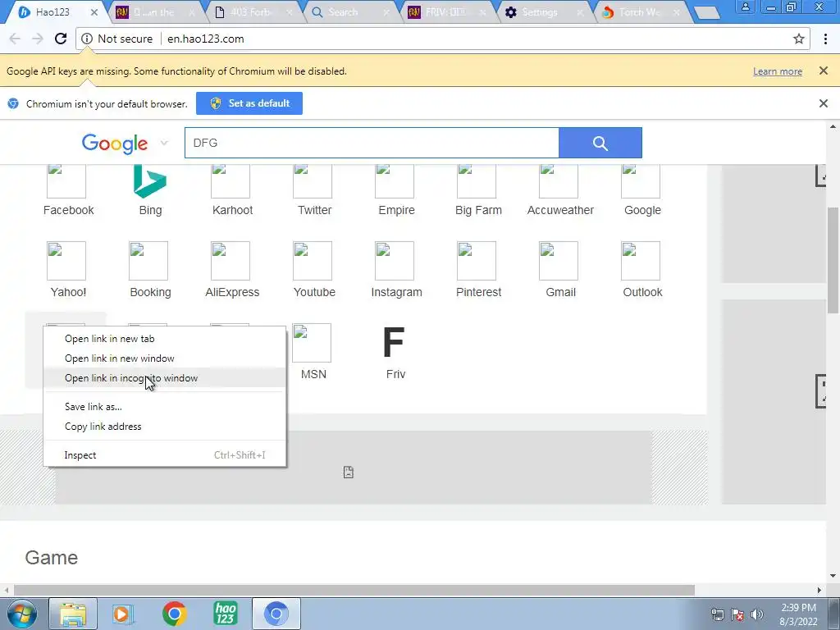Choose Open link in incognito window
This screenshot has width=840, height=630.
click(x=164, y=378)
